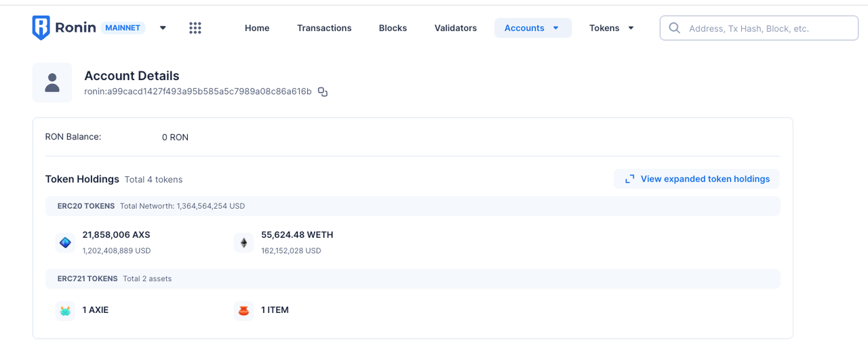The width and height of the screenshot is (868, 357).
Task: Focus the address search input field
Action: click(x=766, y=28)
